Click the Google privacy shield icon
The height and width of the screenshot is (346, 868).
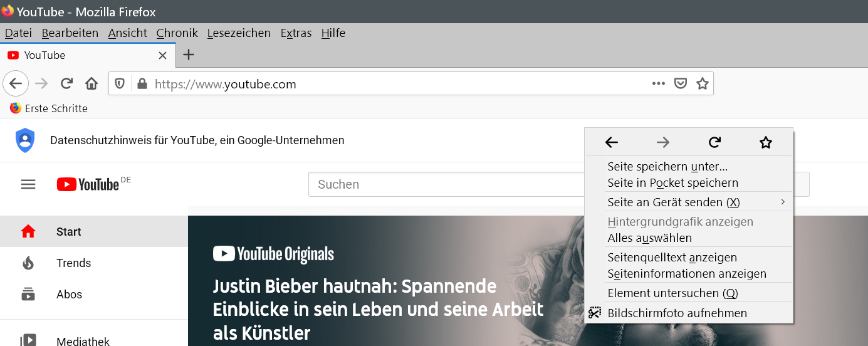pyautogui.click(x=24, y=140)
